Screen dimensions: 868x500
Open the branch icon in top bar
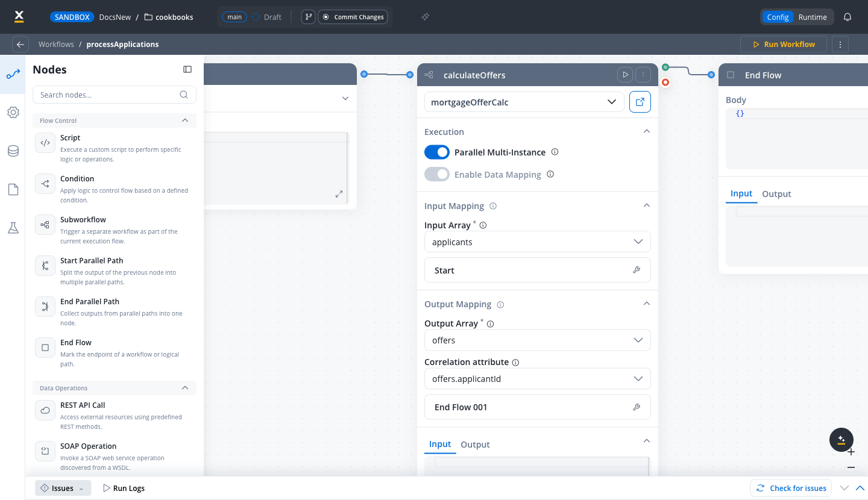coord(308,17)
